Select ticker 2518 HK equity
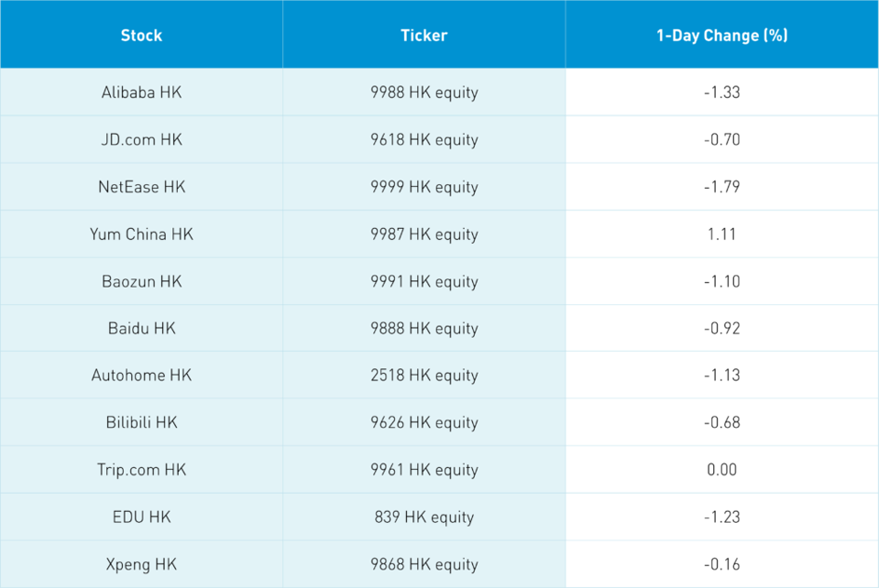 (x=423, y=376)
